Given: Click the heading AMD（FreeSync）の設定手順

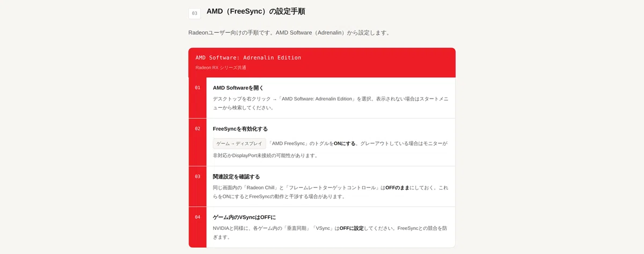Looking at the screenshot, I should (255, 11).
